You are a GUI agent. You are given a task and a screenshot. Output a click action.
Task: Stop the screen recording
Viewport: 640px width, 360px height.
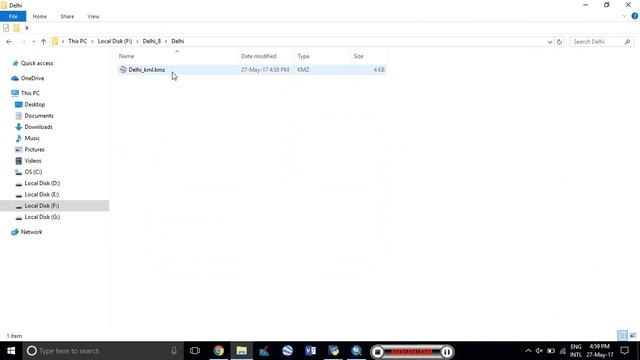(378, 351)
